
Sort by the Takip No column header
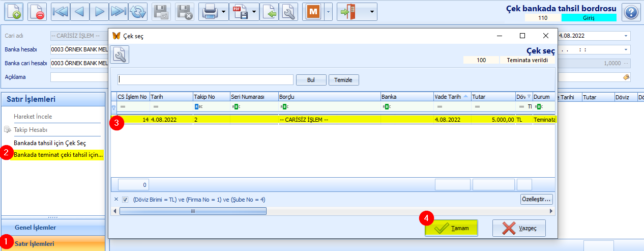point(211,96)
